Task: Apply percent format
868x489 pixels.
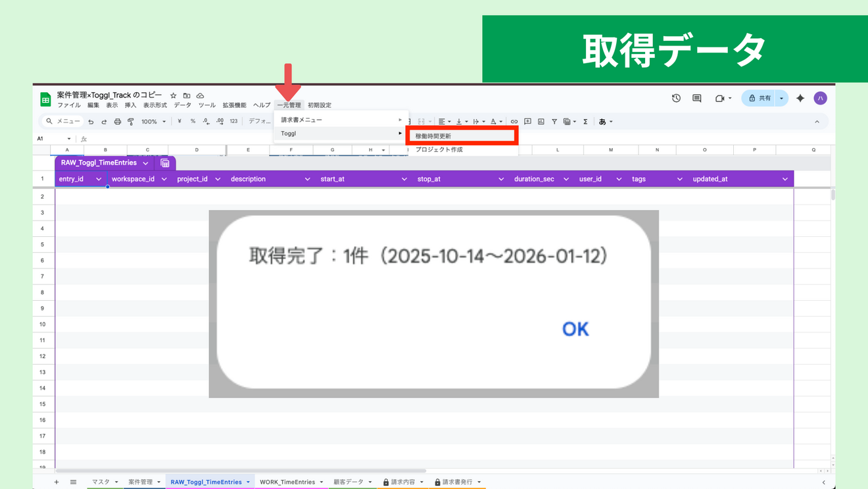Action: (x=193, y=121)
